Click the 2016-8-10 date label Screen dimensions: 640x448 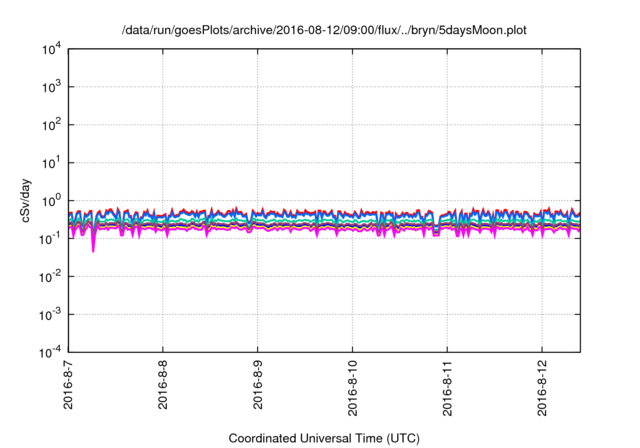352,388
